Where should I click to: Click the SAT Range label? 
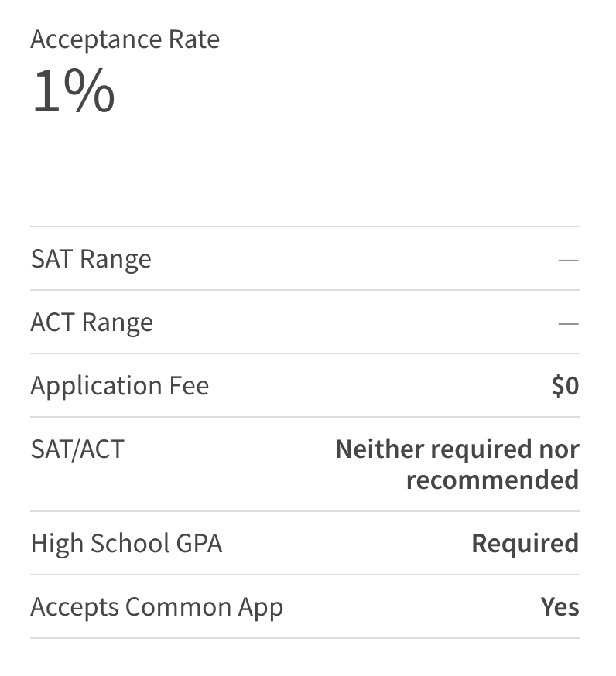pos(91,259)
